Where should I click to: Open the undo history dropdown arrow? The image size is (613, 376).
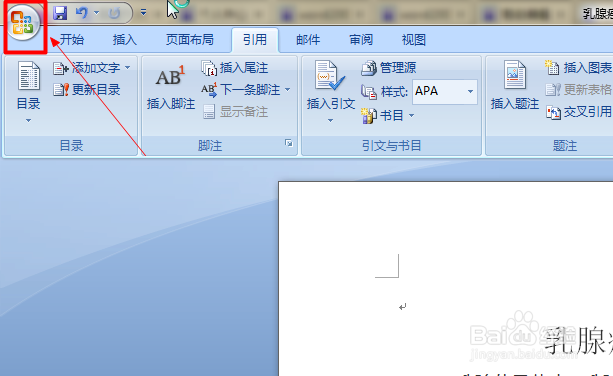[x=97, y=13]
